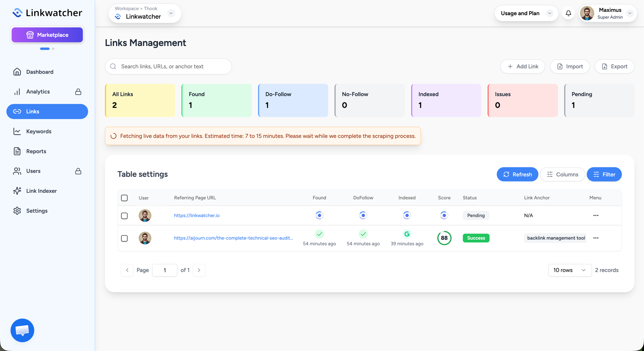The width and height of the screenshot is (644, 351).
Task: Open Users in the sidebar
Action: [x=47, y=171]
